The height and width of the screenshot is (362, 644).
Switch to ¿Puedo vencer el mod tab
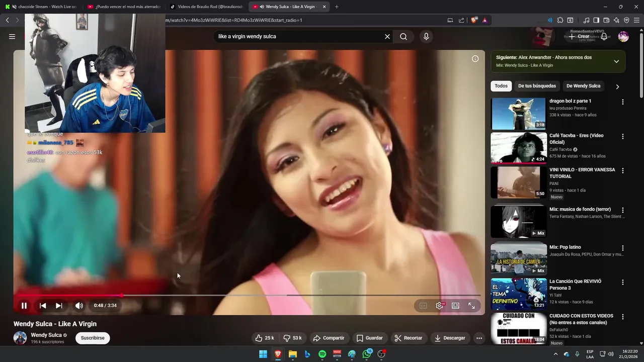tap(124, 7)
